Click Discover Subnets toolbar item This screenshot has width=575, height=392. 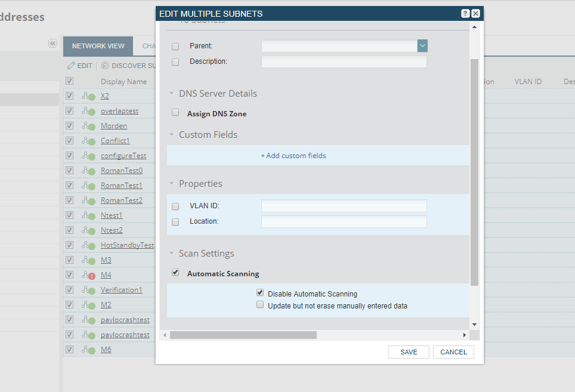pyautogui.click(x=128, y=66)
